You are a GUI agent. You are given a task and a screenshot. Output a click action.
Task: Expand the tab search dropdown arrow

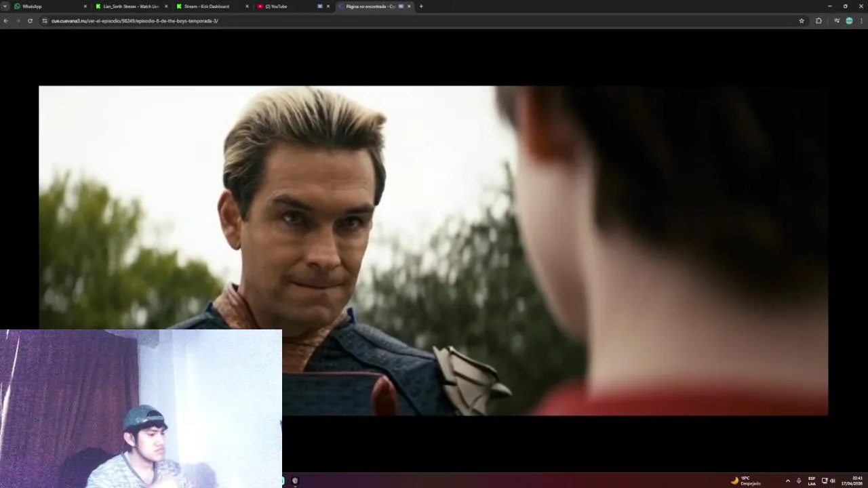5,6
